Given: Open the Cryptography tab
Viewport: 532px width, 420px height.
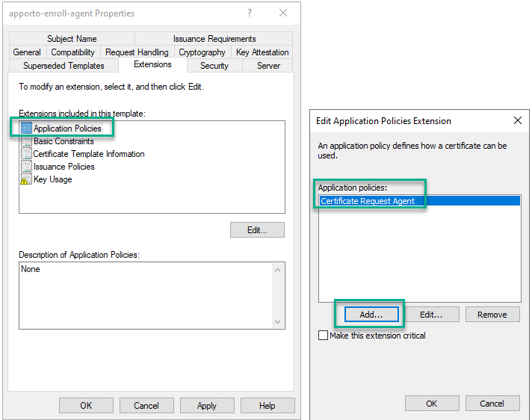Looking at the screenshot, I should [202, 52].
